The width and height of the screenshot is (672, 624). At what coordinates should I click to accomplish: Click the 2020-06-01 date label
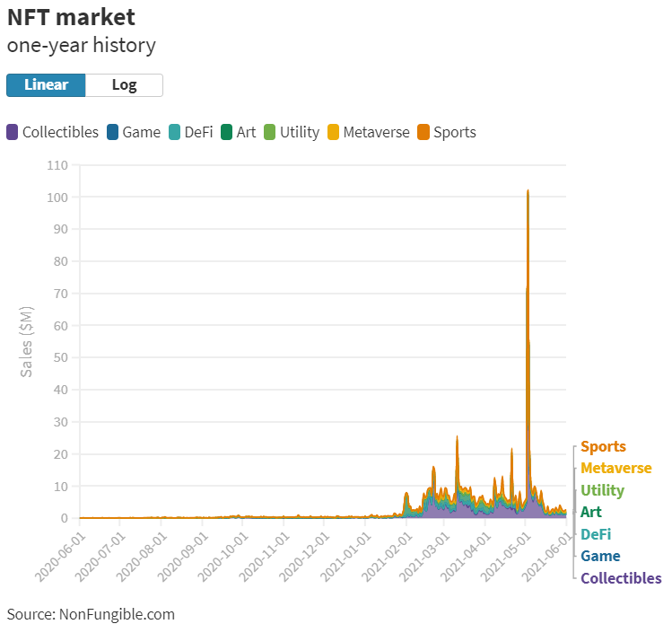60,557
